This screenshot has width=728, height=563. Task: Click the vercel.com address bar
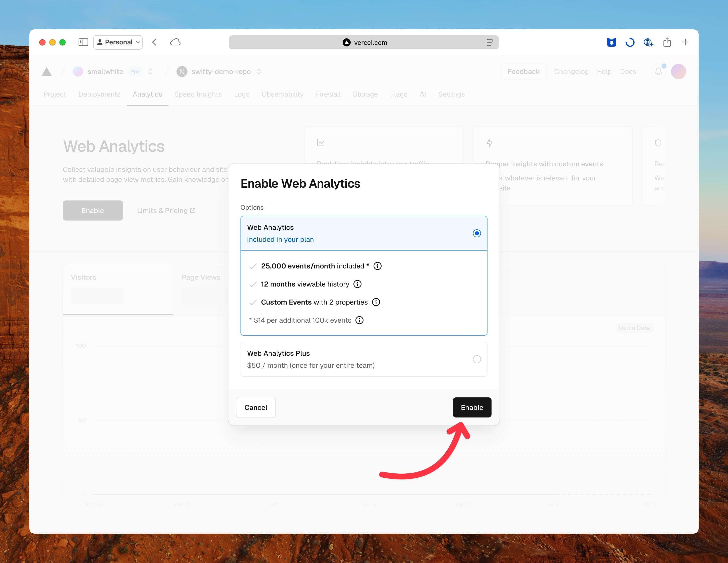point(364,42)
